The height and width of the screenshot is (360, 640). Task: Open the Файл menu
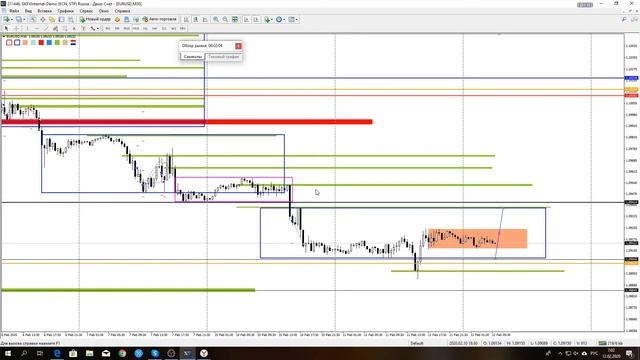pyautogui.click(x=14, y=11)
